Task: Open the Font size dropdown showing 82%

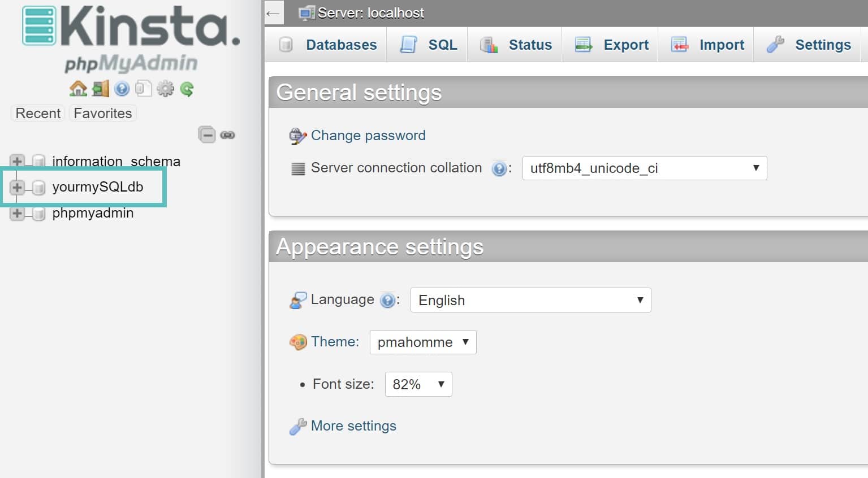Action: pyautogui.click(x=418, y=384)
